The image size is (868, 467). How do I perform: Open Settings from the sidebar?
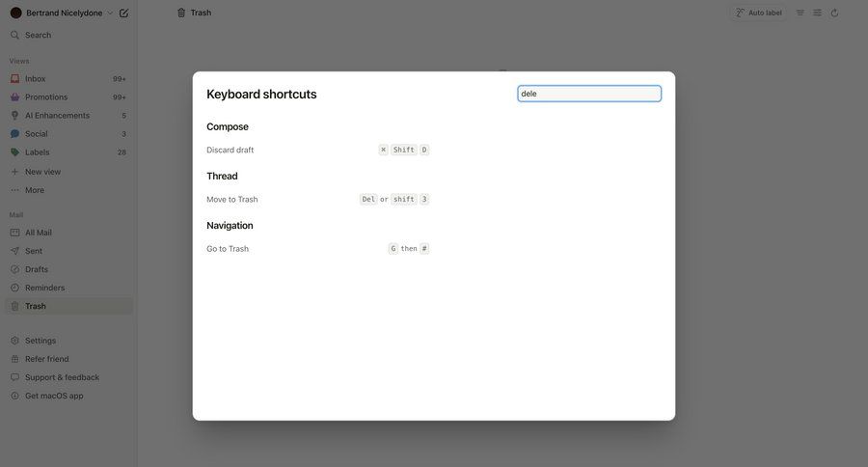(40, 341)
